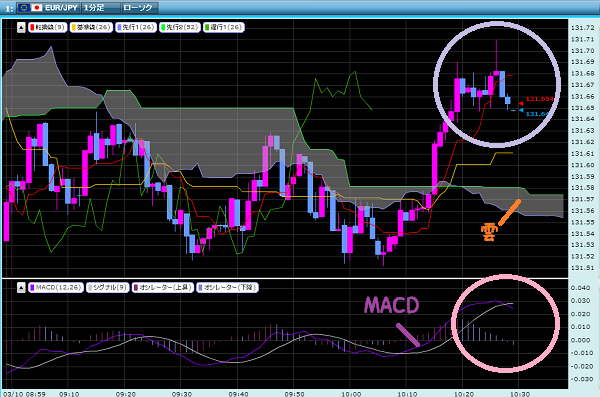Image resolution: width=600 pixels, height=397 pixels.
Task: Click the 10:20 time axis label
Action: (464, 394)
